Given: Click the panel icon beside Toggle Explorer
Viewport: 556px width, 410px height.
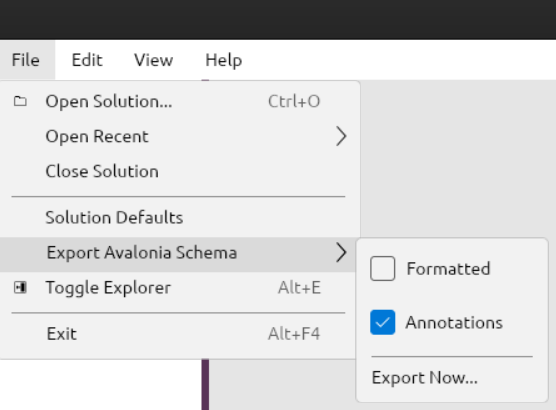Looking at the screenshot, I should pyautogui.click(x=20, y=287).
